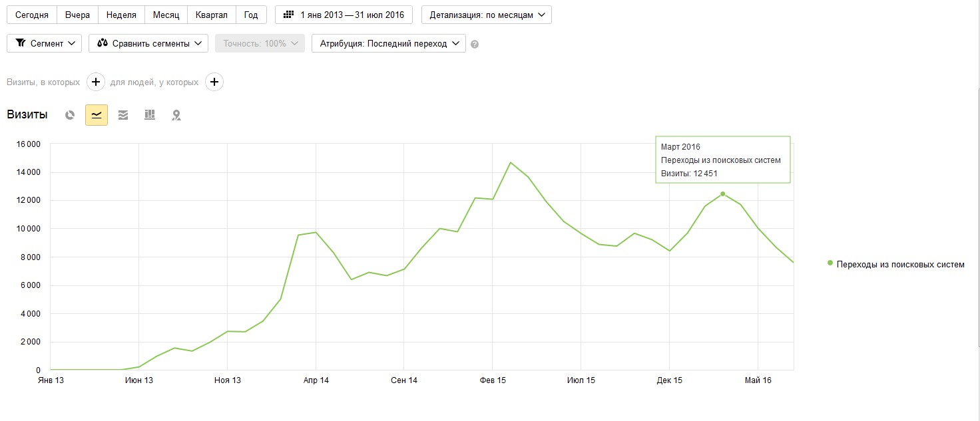The height and width of the screenshot is (421, 980).
Task: Open the disabled Точность: 100% selector
Action: tap(260, 43)
